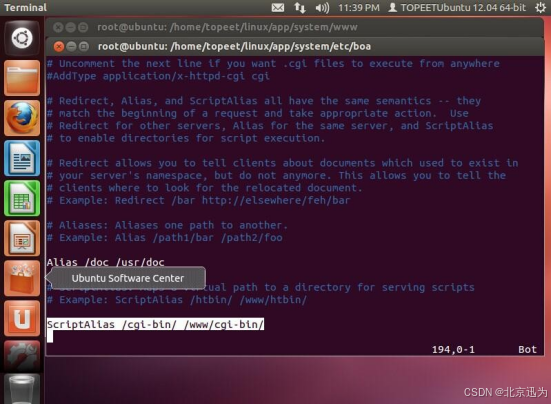The width and height of the screenshot is (552, 404).
Task: Launch Firefox web browser
Action: (22, 118)
